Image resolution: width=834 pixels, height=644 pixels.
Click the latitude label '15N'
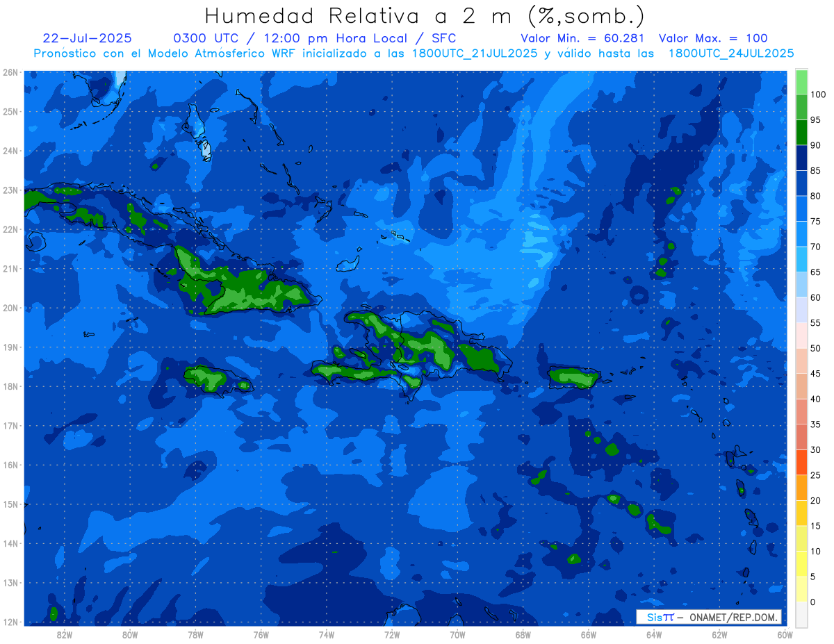coord(10,504)
